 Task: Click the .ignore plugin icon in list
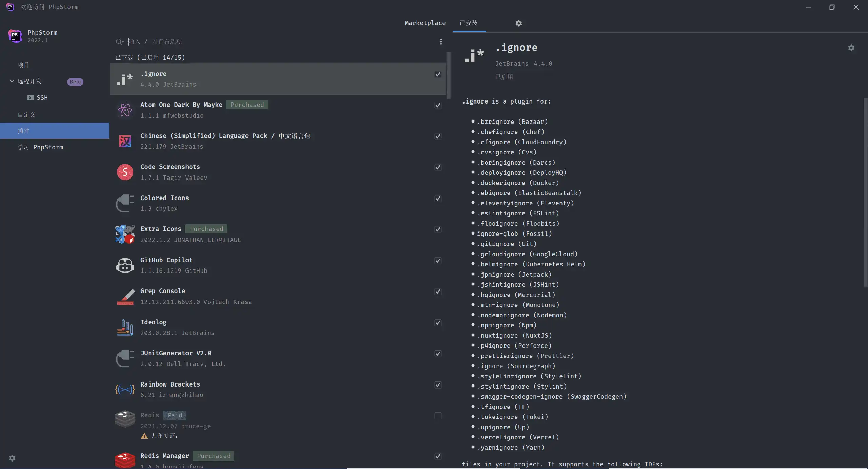pyautogui.click(x=125, y=79)
